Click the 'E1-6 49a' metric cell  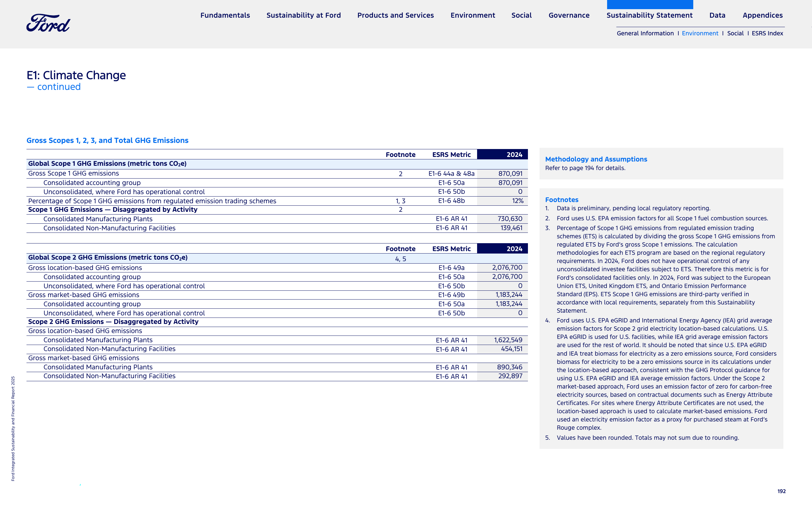click(x=452, y=268)
